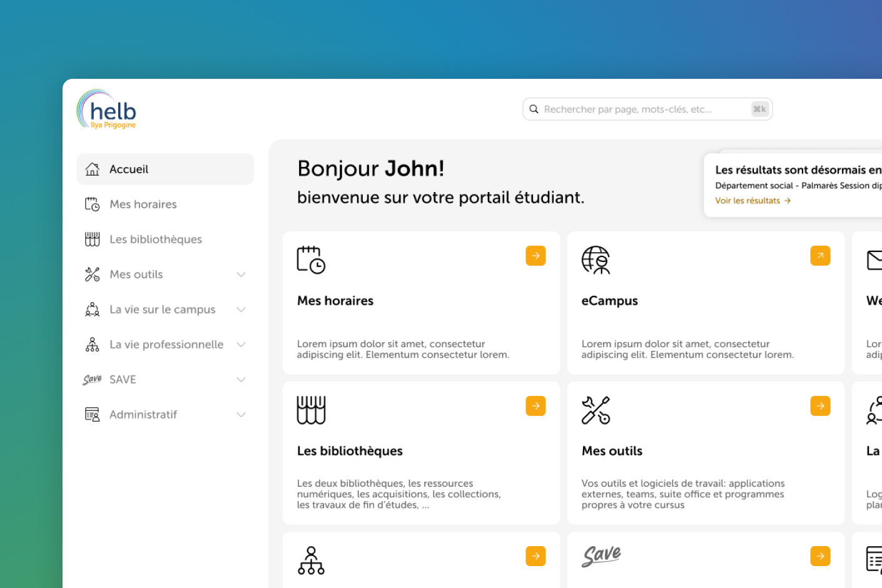882x588 pixels.
Task: Expand the Administratif sidebar section
Action: click(x=241, y=415)
